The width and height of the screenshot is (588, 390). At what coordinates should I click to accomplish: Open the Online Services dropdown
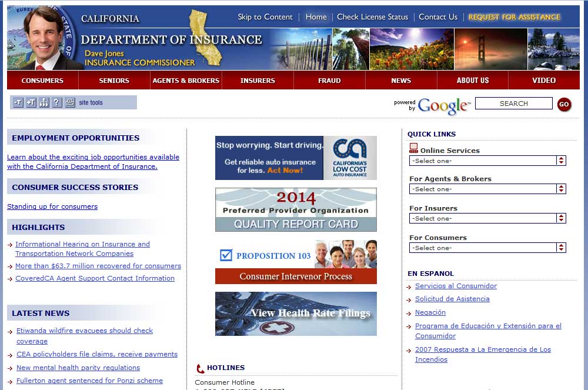coord(487,161)
